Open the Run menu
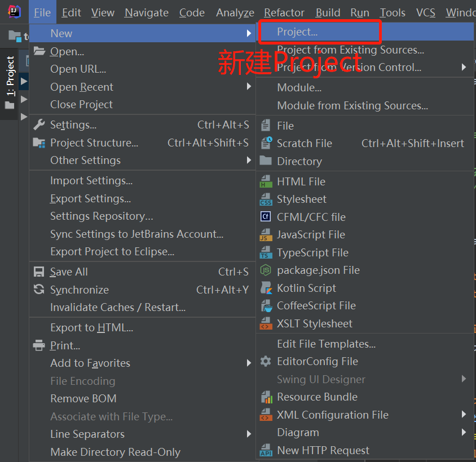476x462 pixels. [360, 12]
